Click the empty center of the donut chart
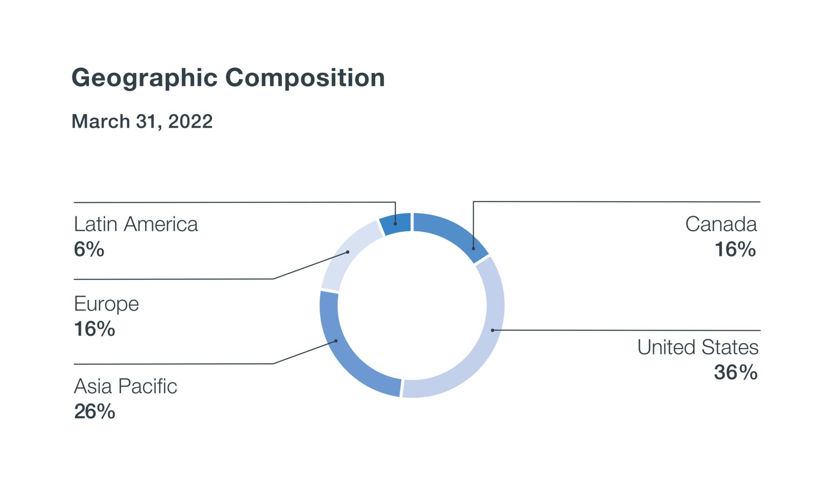 (412, 305)
